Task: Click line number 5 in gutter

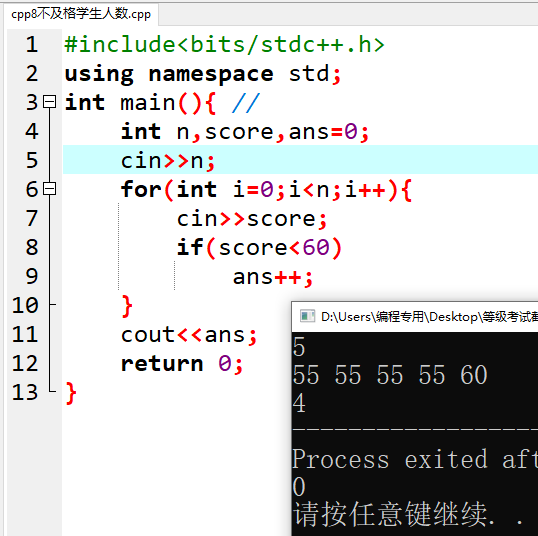Action: tap(32, 160)
